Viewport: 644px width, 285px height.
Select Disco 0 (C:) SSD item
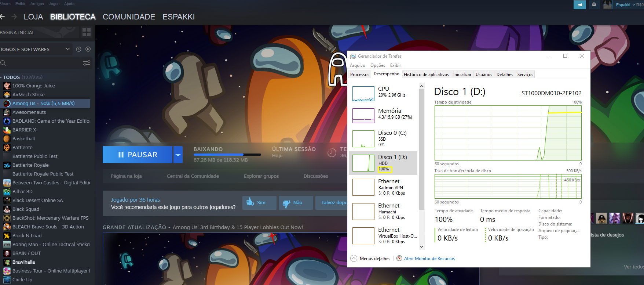383,139
